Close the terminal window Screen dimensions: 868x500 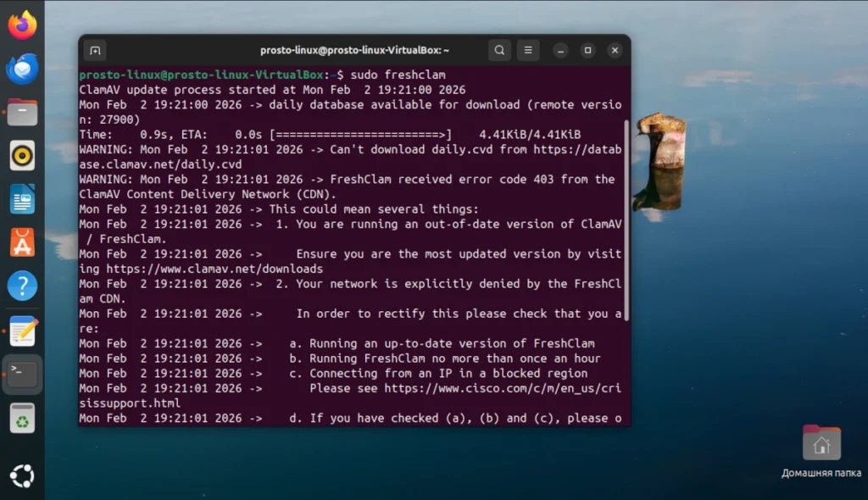(615, 50)
